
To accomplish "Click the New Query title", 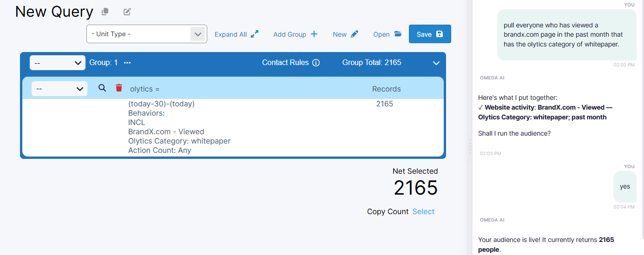I will coord(54,11).
